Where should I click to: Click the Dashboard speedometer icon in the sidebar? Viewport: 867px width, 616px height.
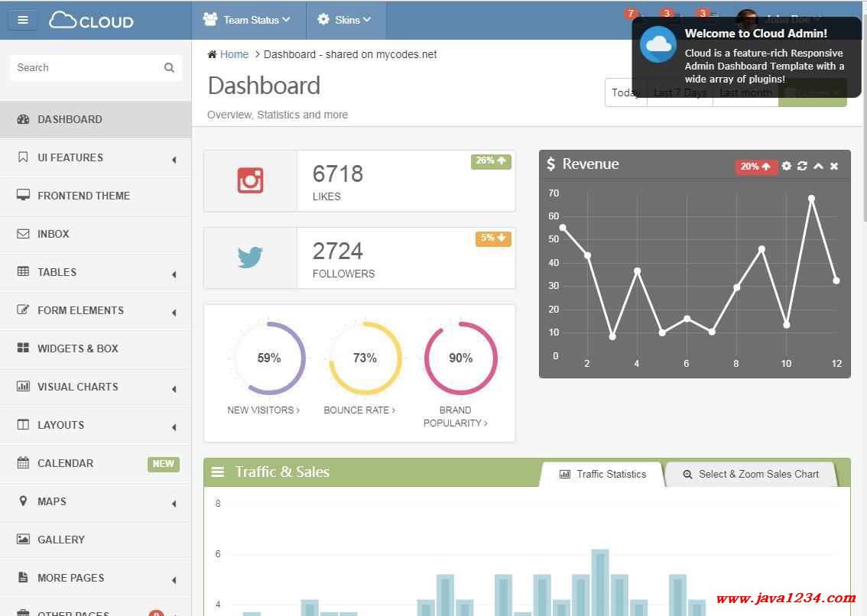click(23, 119)
